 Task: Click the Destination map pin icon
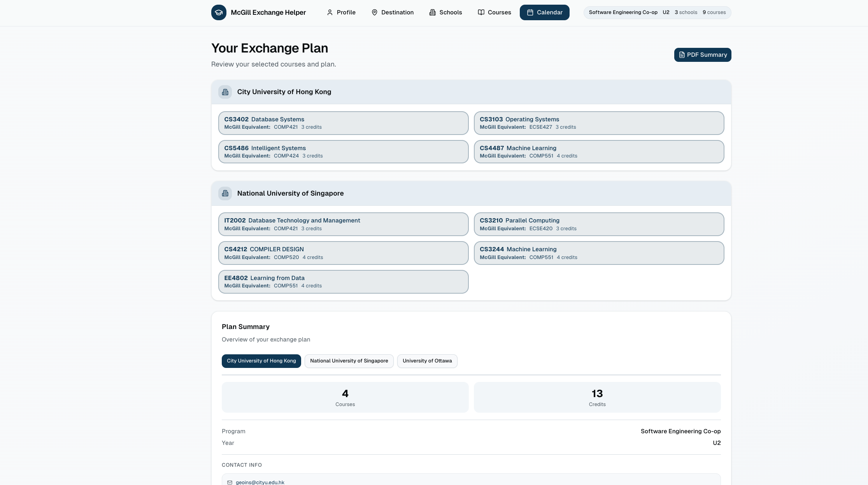pyautogui.click(x=374, y=12)
